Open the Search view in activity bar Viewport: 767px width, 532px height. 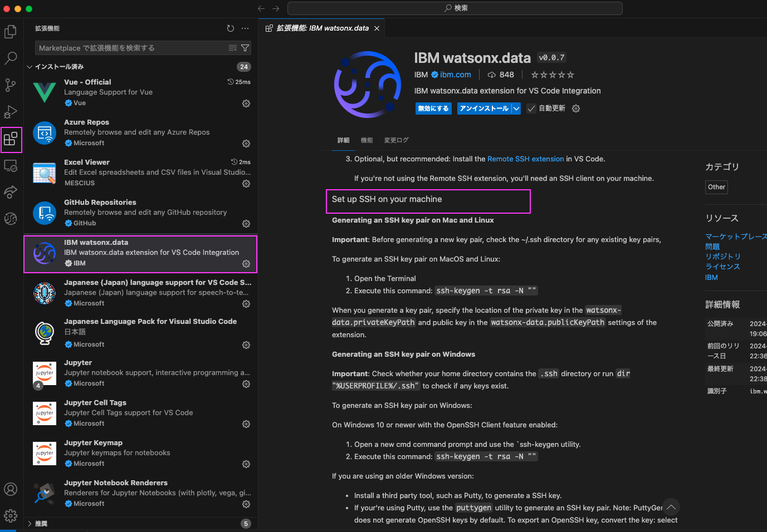11,58
